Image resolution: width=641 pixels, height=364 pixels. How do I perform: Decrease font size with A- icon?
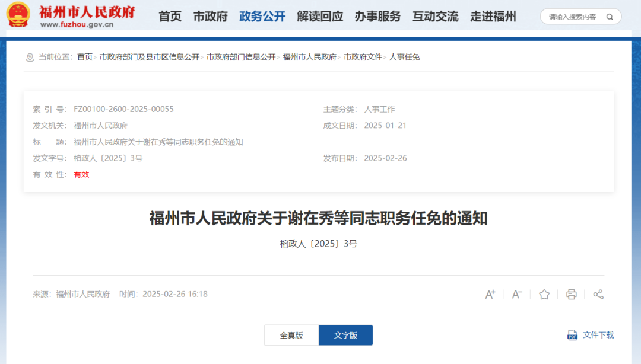pyautogui.click(x=517, y=294)
